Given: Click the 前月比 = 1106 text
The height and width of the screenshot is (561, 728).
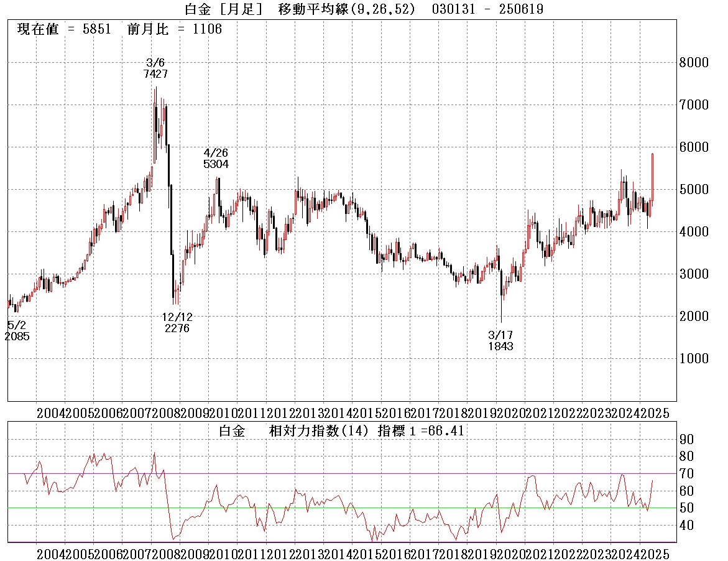Looking at the screenshot, I should click(174, 29).
